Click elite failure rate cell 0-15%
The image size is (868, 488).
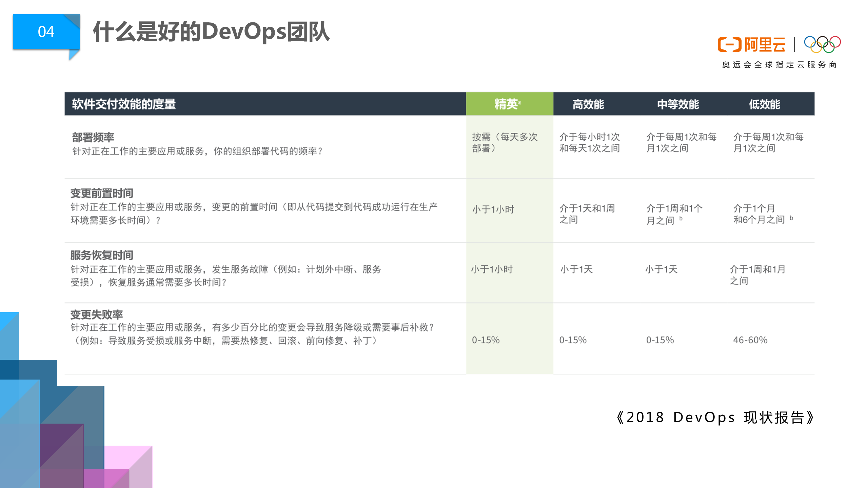click(486, 340)
